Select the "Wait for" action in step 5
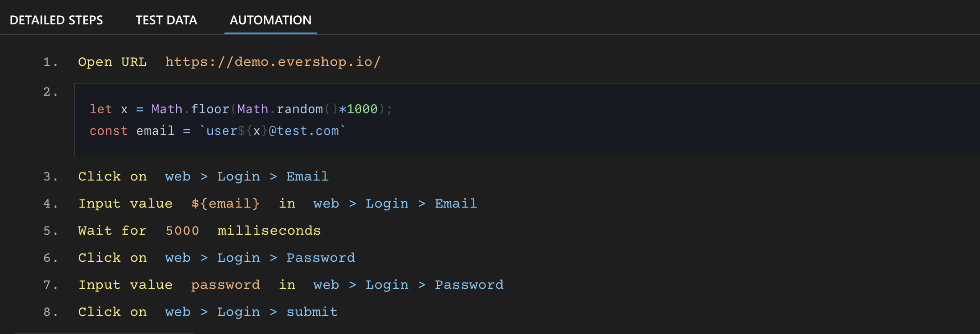 pyautogui.click(x=112, y=230)
